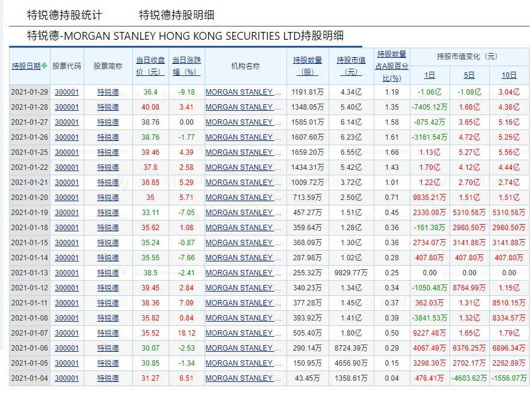This screenshot has width=532, height=394.
Task: Select the 股票代码 column header
Action: point(66,66)
